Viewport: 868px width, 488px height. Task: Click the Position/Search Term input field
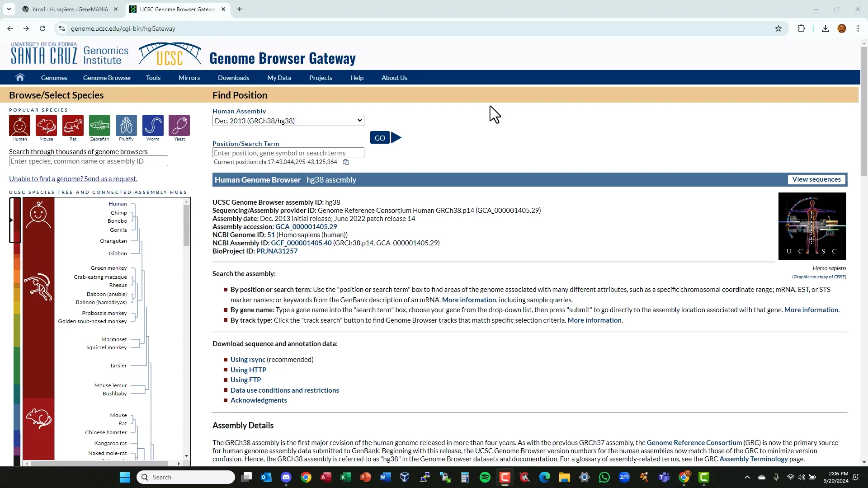(288, 153)
